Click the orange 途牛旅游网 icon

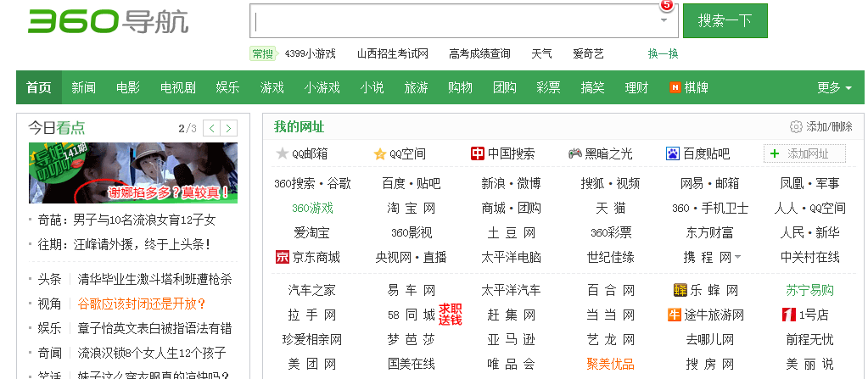click(x=675, y=315)
